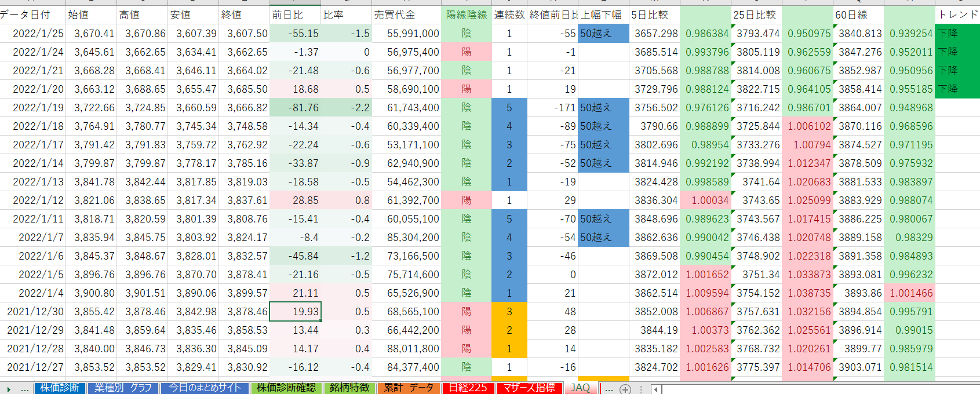The height and width of the screenshot is (394, 980).
Task: Click the blue 連続数 cell in 2022/1/19 row
Action: [x=509, y=108]
